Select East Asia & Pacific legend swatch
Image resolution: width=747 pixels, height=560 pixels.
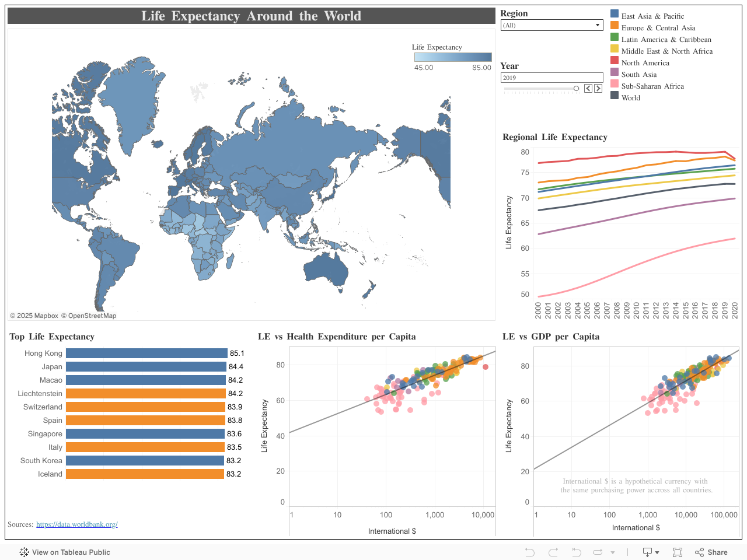615,14
